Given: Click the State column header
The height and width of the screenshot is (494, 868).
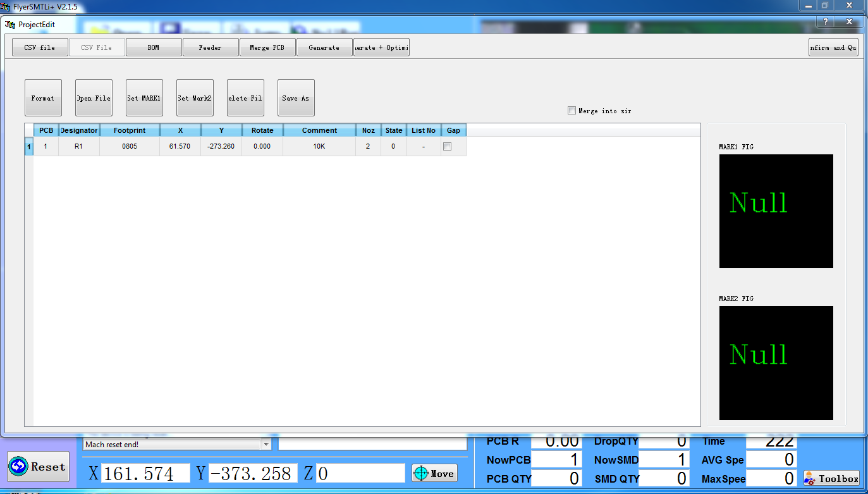Looking at the screenshot, I should (x=393, y=130).
